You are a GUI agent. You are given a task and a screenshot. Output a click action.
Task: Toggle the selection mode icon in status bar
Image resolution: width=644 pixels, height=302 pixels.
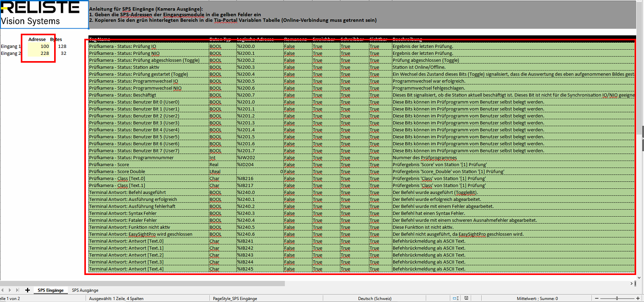(x=456, y=298)
